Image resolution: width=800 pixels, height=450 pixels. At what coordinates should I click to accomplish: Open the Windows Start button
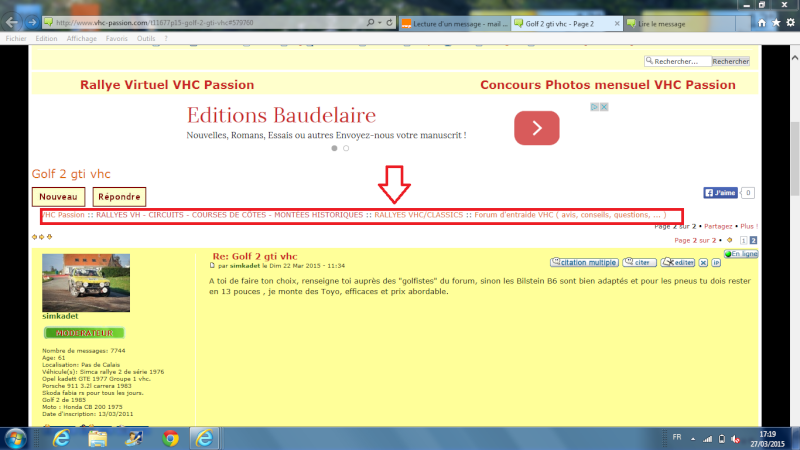[x=15, y=439]
